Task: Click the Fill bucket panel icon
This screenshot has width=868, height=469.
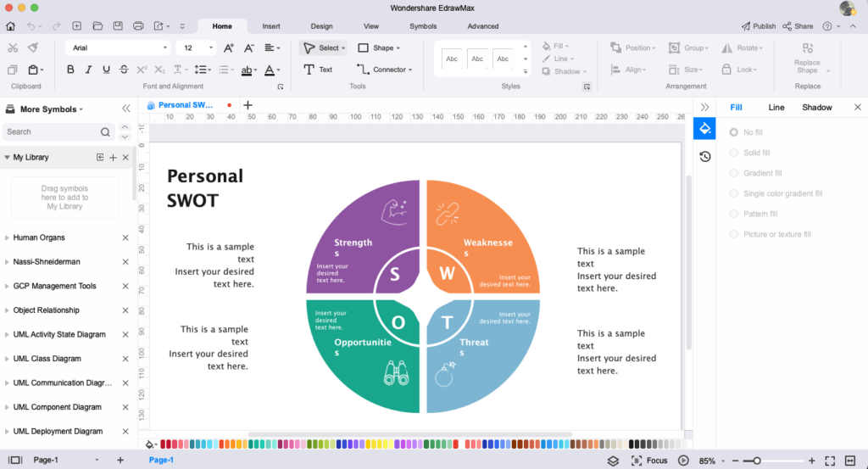Action: pos(704,128)
